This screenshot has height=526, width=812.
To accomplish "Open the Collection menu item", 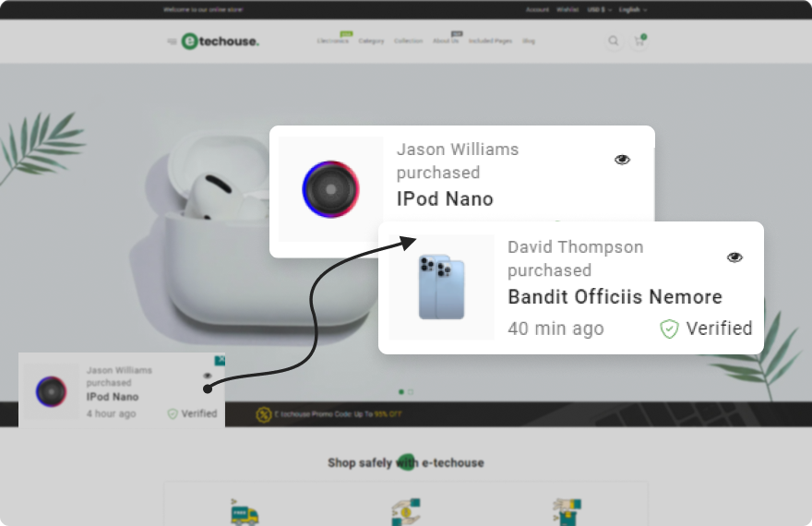I will pyautogui.click(x=408, y=42).
